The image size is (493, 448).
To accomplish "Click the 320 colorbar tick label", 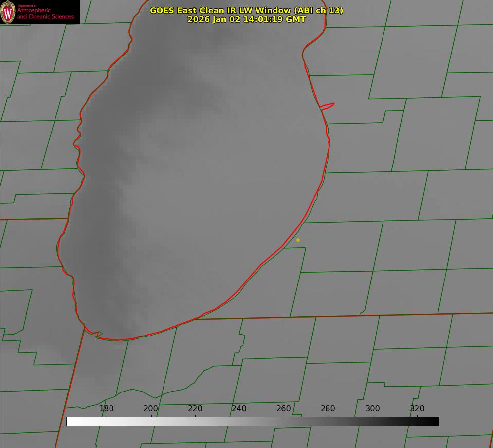I will pyautogui.click(x=417, y=408).
